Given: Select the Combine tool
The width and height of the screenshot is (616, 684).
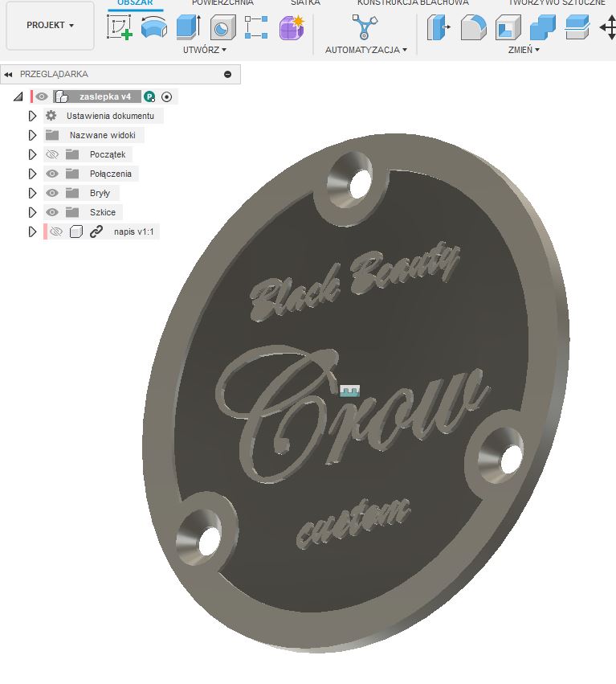Looking at the screenshot, I should point(542,27).
